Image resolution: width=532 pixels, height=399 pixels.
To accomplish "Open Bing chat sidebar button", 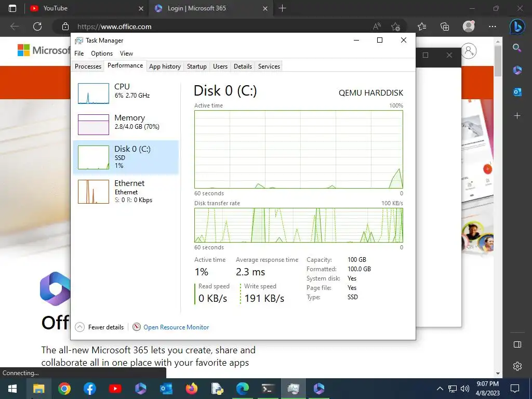I will pos(517,26).
